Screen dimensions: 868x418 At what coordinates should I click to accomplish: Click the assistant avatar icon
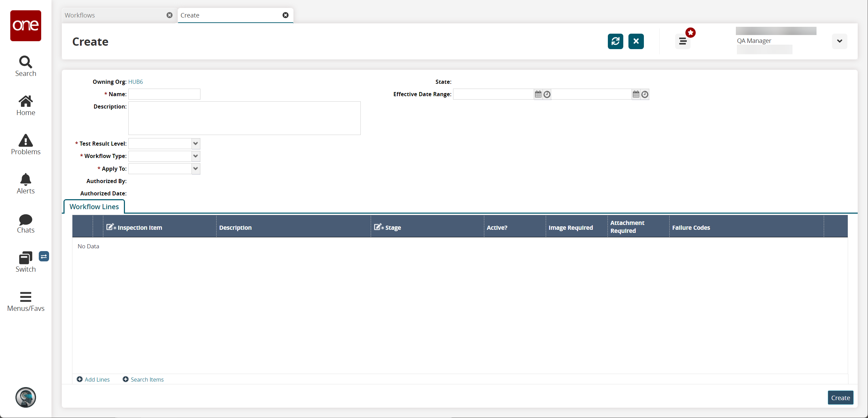click(x=26, y=397)
